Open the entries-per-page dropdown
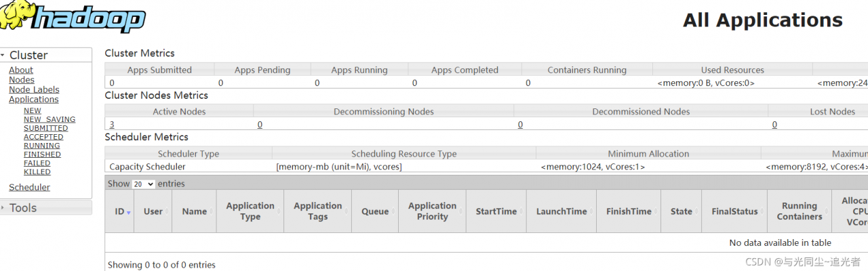The image size is (868, 271). [143, 184]
